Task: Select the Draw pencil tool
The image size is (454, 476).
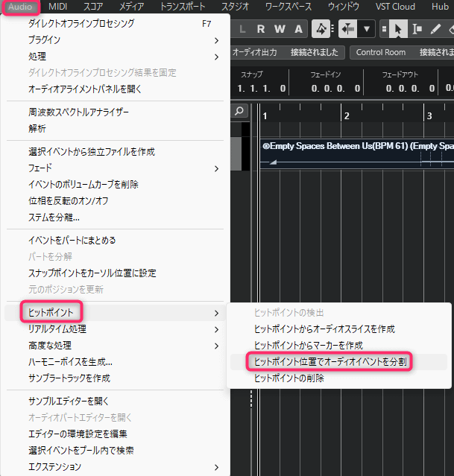Action: (x=436, y=29)
